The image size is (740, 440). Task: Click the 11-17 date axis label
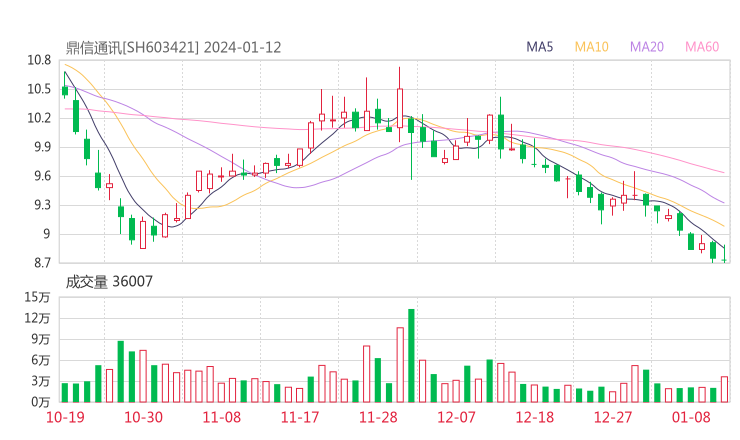tap(300, 417)
